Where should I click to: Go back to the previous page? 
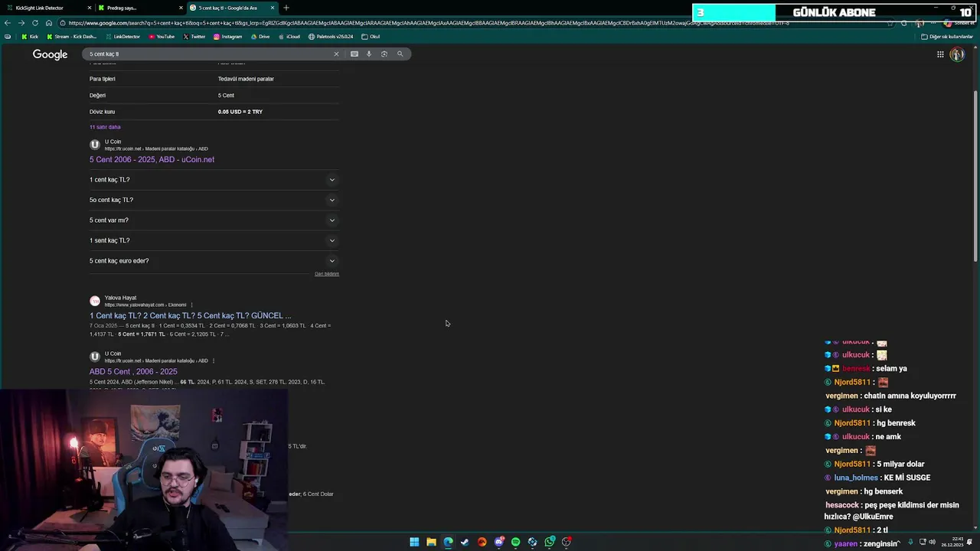tap(8, 23)
